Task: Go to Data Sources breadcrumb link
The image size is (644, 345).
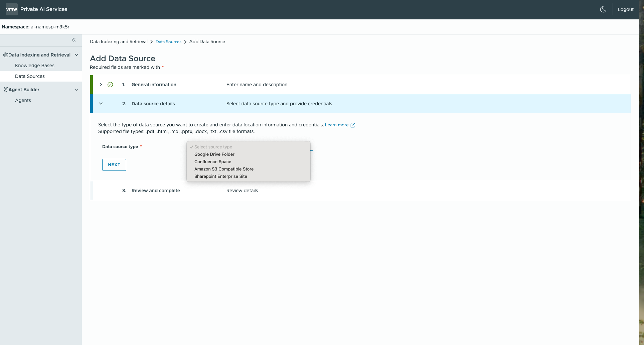Action: click(168, 42)
